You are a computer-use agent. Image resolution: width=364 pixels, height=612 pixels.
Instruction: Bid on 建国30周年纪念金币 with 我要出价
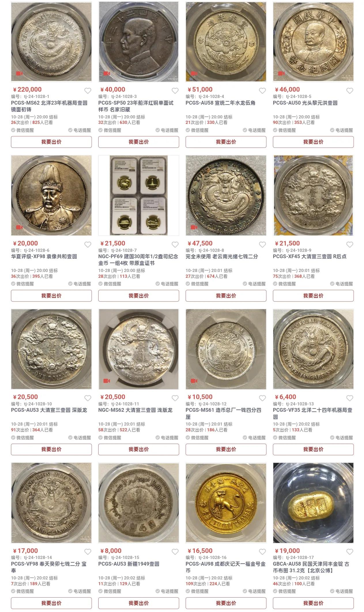pyautogui.click(x=139, y=296)
